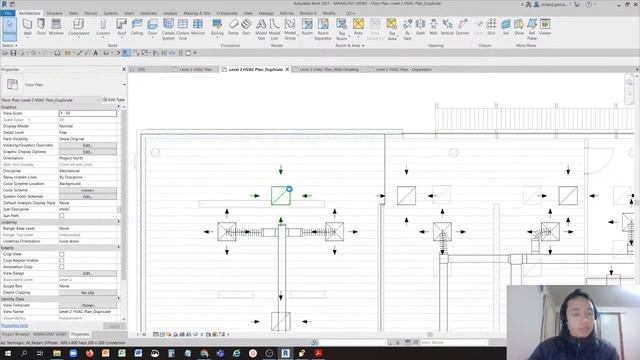The width and height of the screenshot is (640, 360).
Task: Open the work plane Viewer
Action: [545, 27]
